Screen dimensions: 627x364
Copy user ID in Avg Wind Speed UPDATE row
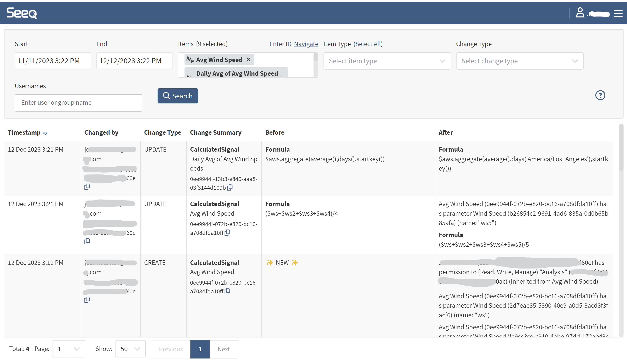coord(87,241)
